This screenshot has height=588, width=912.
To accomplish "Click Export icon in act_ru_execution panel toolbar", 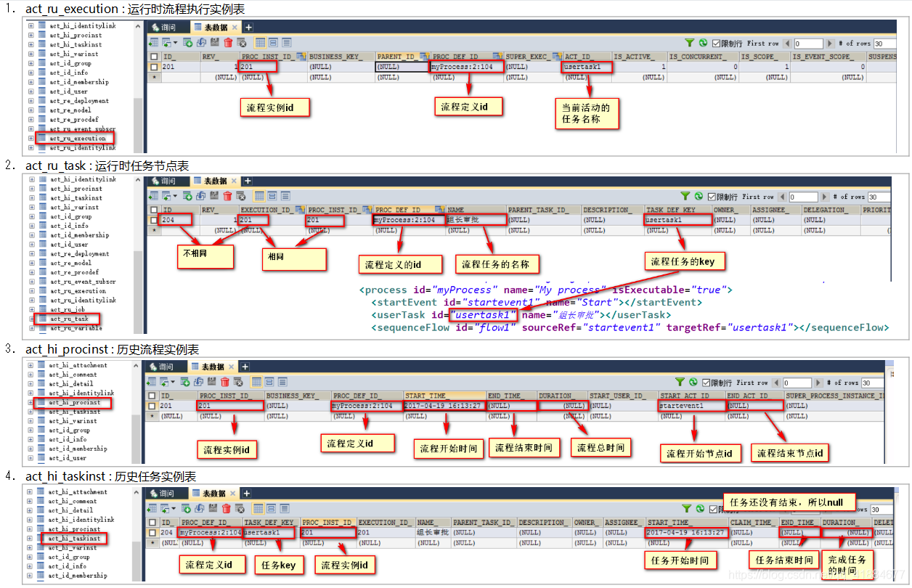I will [x=154, y=43].
